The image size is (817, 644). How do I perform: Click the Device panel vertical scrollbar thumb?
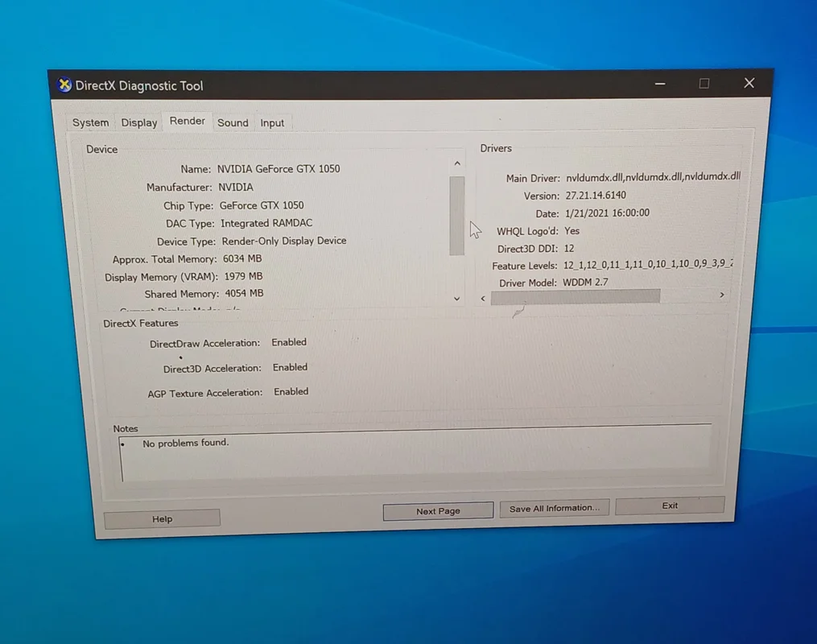click(457, 215)
